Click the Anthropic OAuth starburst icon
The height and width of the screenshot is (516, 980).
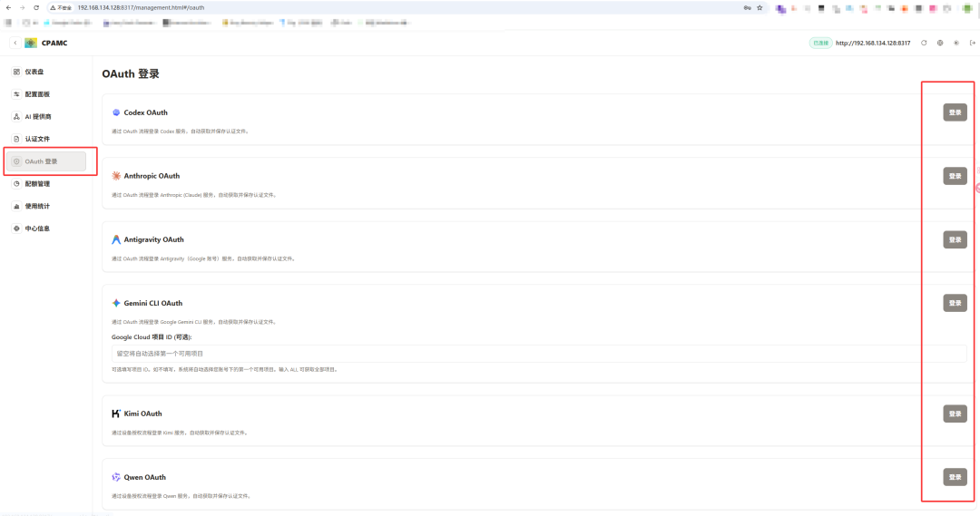pyautogui.click(x=116, y=176)
